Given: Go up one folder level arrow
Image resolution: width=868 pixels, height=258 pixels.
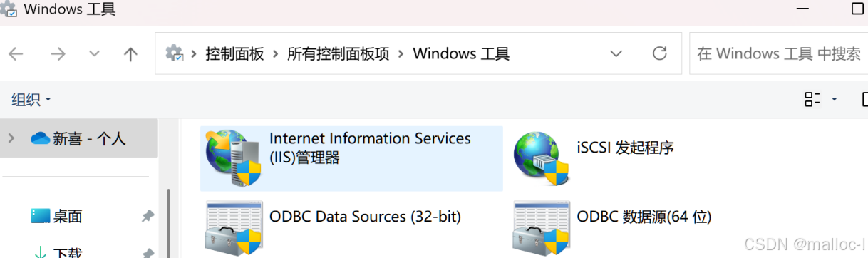Looking at the screenshot, I should [x=130, y=54].
